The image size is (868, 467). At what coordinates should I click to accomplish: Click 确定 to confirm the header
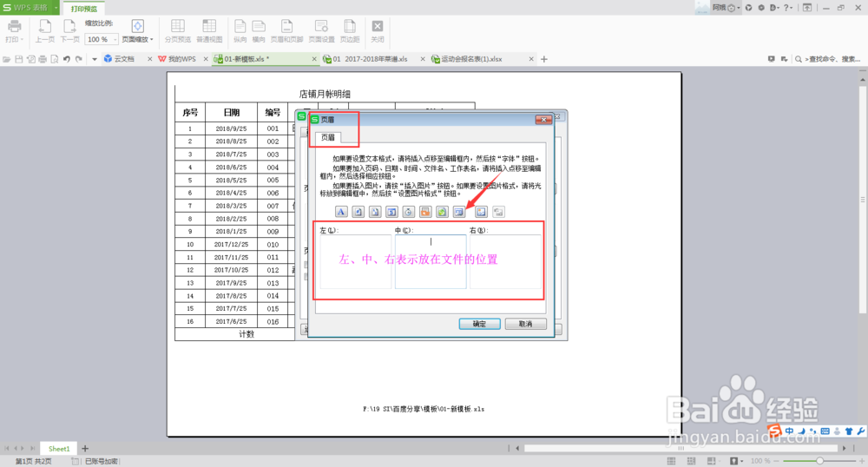[479, 324]
